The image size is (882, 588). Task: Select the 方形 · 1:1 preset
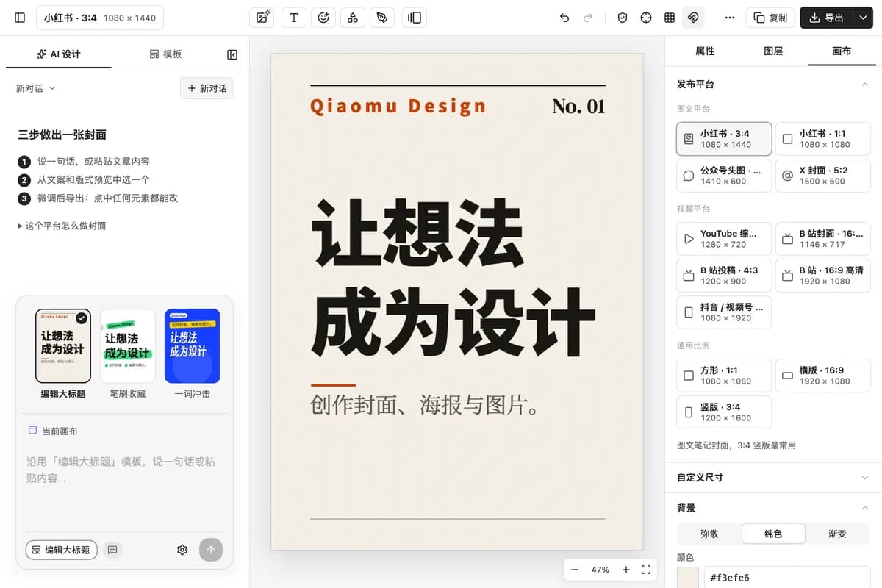point(724,376)
